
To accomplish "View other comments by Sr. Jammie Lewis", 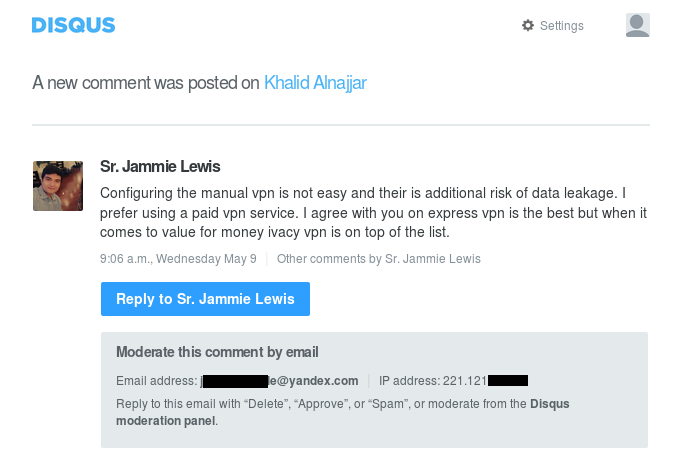I will click(378, 258).
